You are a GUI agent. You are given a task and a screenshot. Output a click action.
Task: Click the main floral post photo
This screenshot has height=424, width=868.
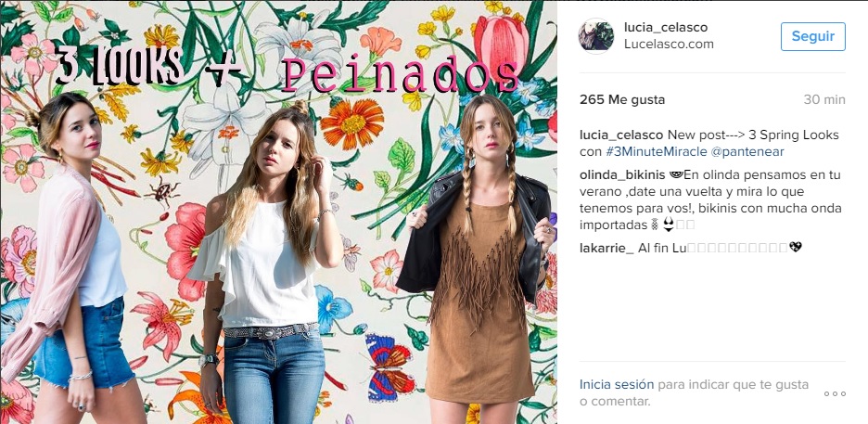coord(278,212)
